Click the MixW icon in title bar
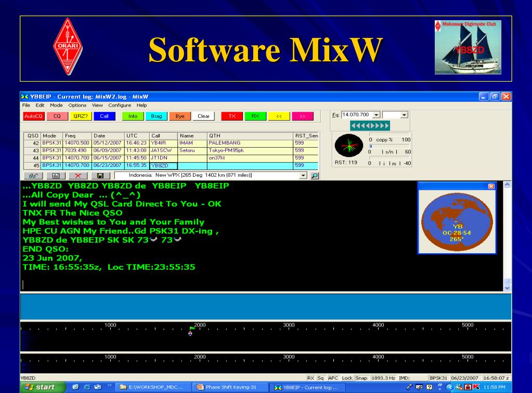The image size is (532, 393). pos(24,97)
